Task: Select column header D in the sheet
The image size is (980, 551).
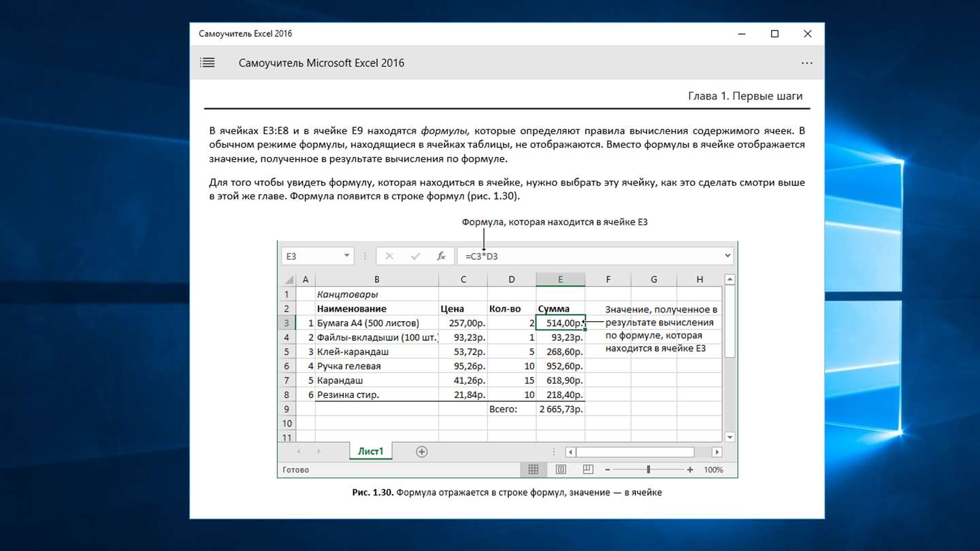Action: pyautogui.click(x=512, y=280)
